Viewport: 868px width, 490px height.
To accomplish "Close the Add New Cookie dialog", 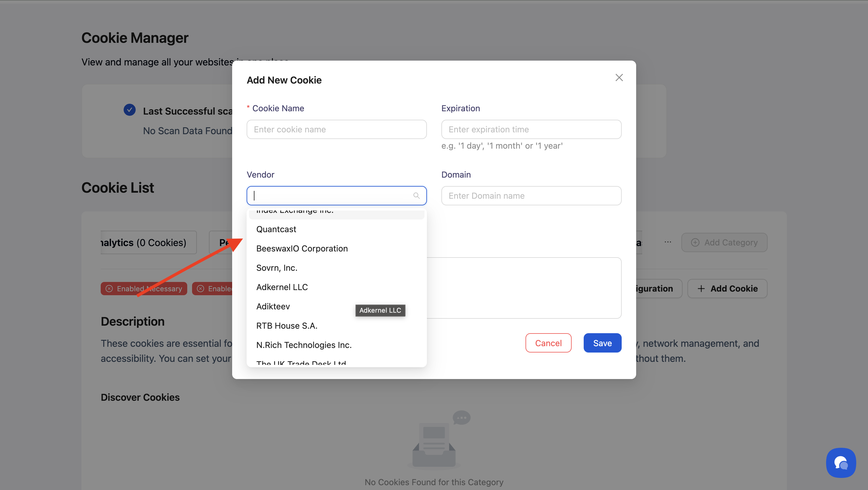I will 619,77.
